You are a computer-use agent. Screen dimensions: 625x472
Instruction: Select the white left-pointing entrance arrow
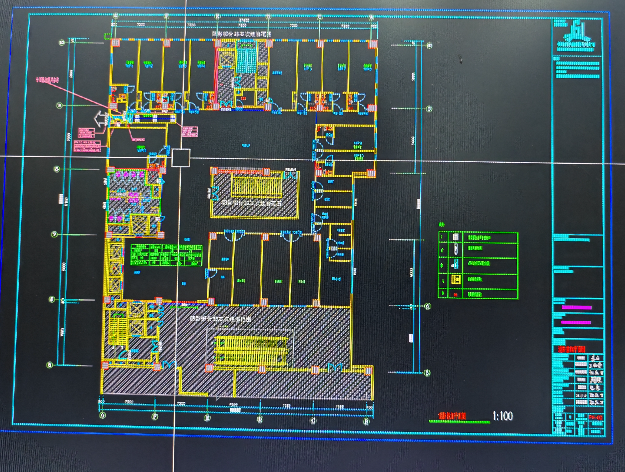pos(99,120)
